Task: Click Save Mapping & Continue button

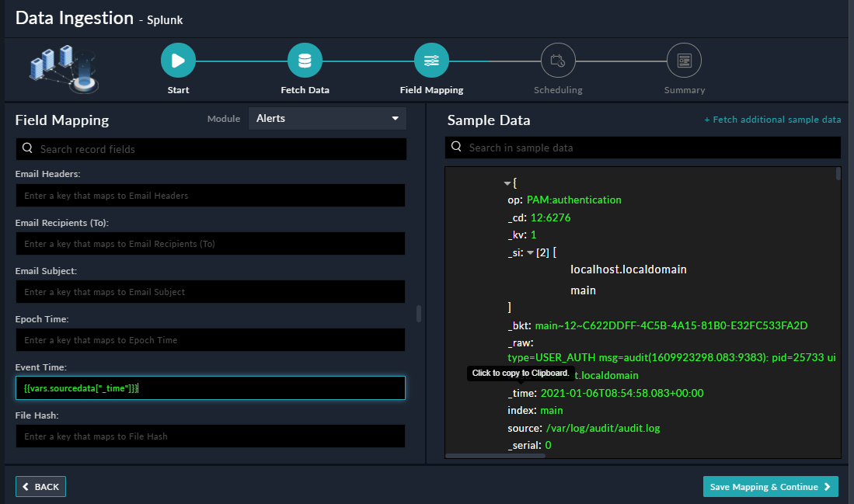Action: point(770,487)
